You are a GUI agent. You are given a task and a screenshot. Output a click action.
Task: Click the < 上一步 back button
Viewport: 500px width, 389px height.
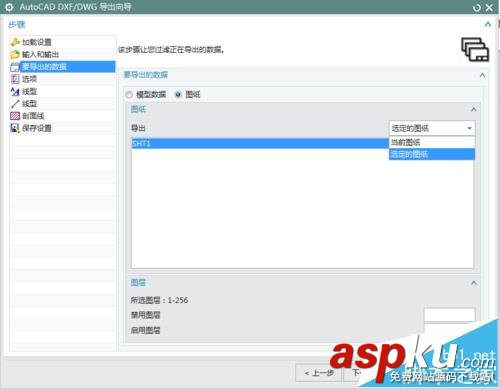pos(318,373)
